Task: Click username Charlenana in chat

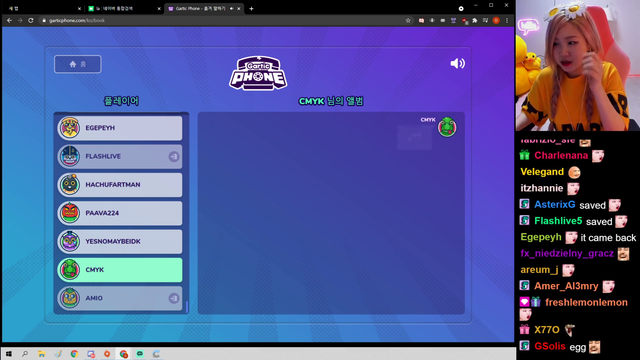Action: pyautogui.click(x=561, y=156)
